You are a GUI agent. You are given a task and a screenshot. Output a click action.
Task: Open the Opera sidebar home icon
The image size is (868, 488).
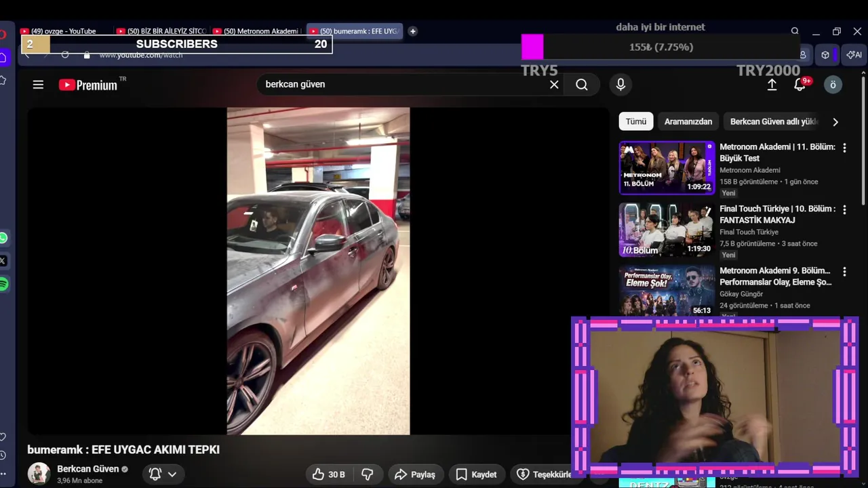click(3, 58)
